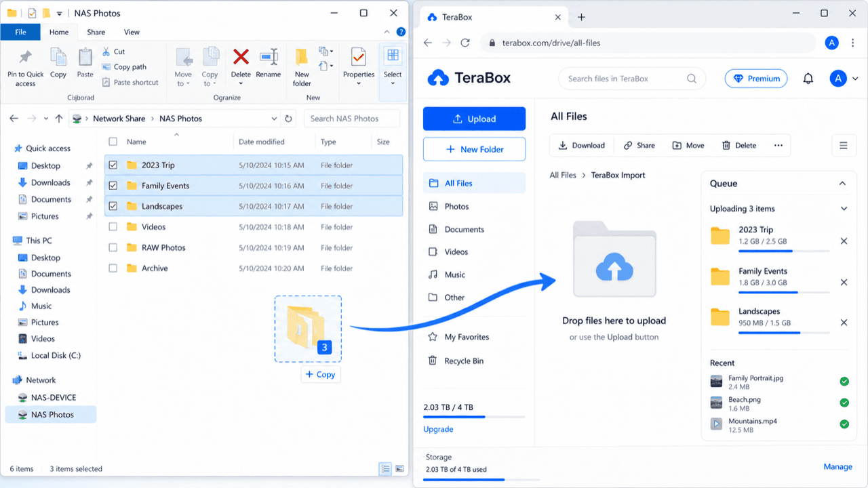This screenshot has width=868, height=488.
Task: Click the Manage storage link
Action: pyautogui.click(x=837, y=466)
